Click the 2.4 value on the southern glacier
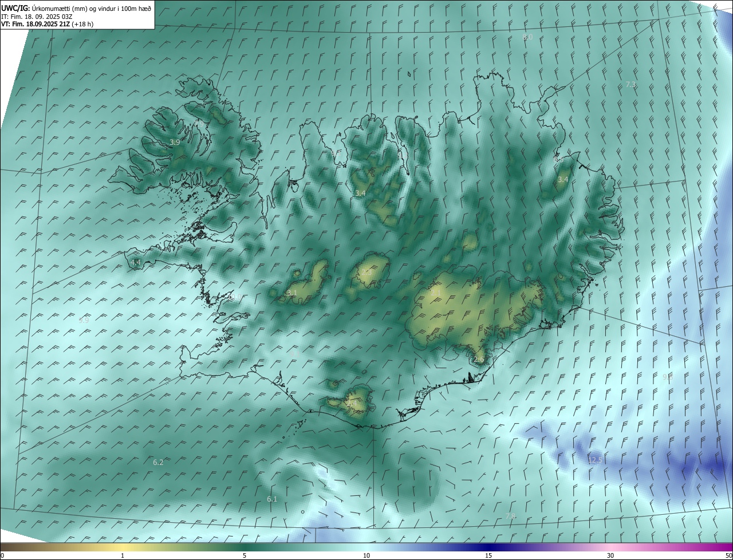 [x=352, y=403]
